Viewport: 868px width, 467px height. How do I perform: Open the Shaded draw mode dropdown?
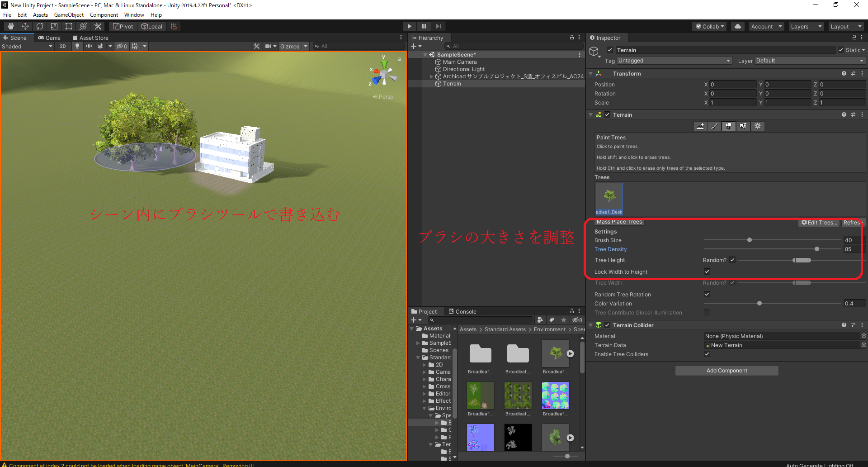pyautogui.click(x=27, y=46)
